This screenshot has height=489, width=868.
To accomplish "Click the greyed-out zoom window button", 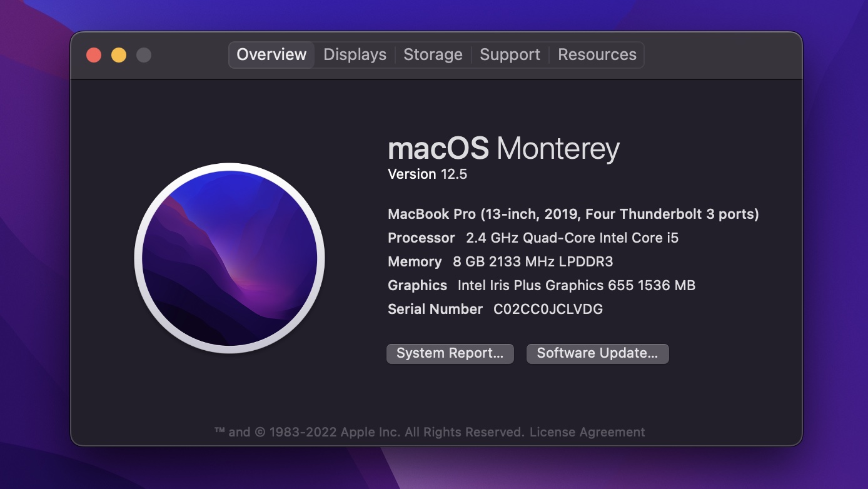I will pyautogui.click(x=144, y=55).
